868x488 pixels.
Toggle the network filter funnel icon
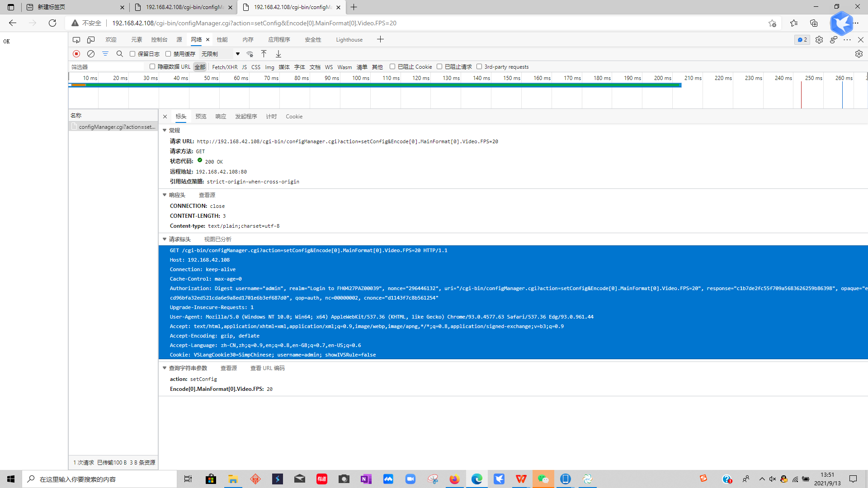pos(105,54)
